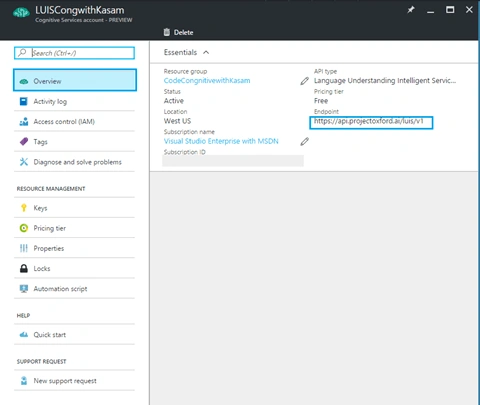The height and width of the screenshot is (405, 480).
Task: Select Overview in the sidebar
Action: tap(75, 80)
